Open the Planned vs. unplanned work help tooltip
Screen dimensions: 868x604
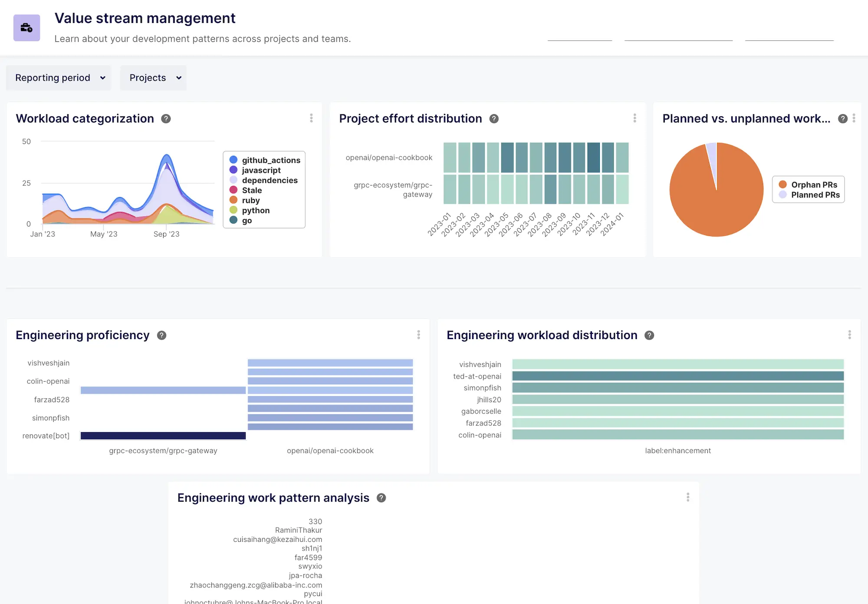(842, 119)
